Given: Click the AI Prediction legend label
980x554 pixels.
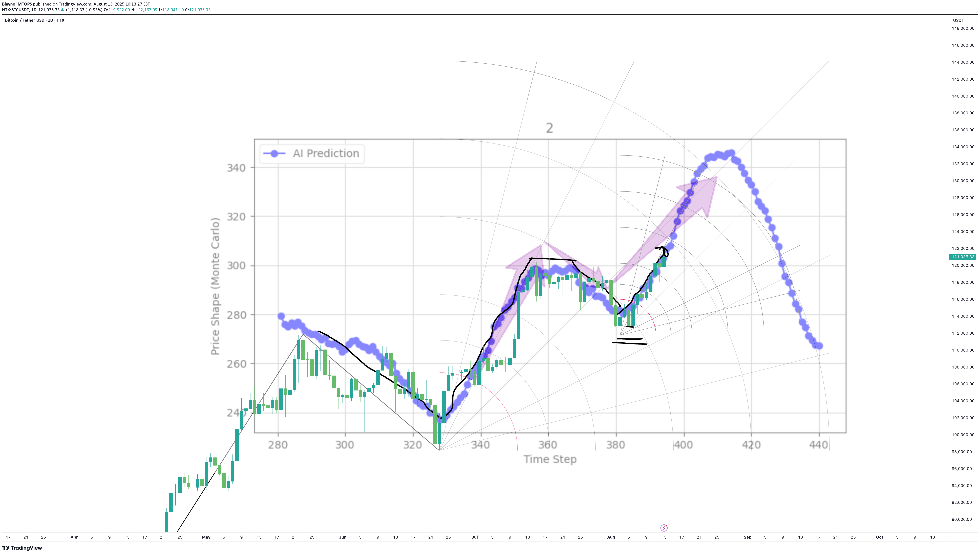Looking at the screenshot, I should click(x=326, y=153).
